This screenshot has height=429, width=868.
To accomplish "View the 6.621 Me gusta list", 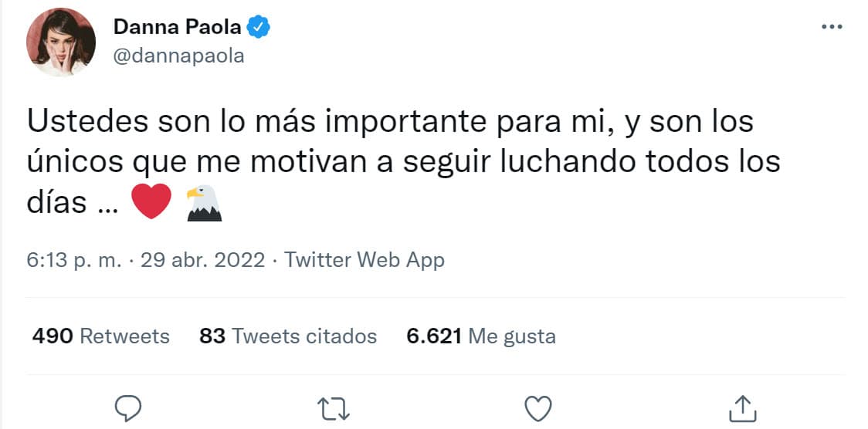I will pyautogui.click(x=481, y=336).
